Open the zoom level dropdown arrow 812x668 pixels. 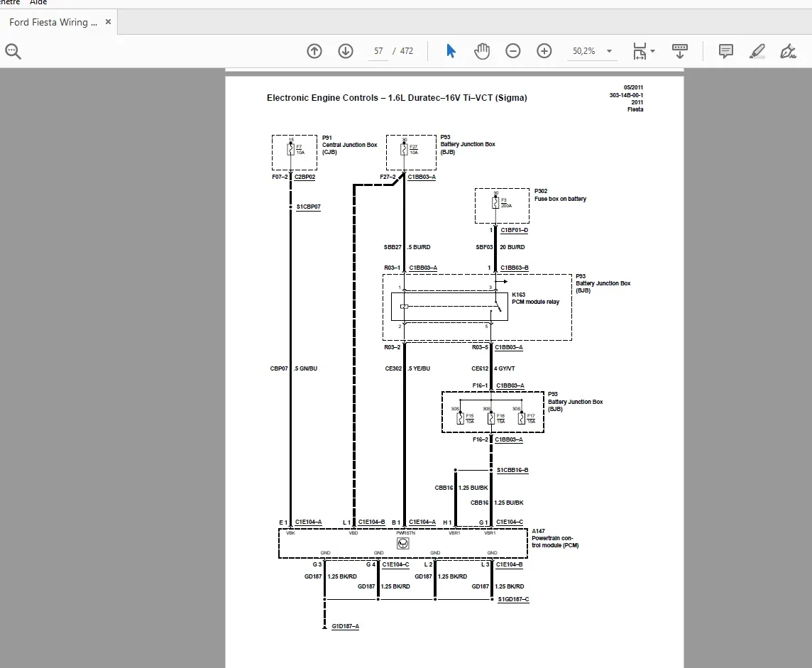(610, 50)
